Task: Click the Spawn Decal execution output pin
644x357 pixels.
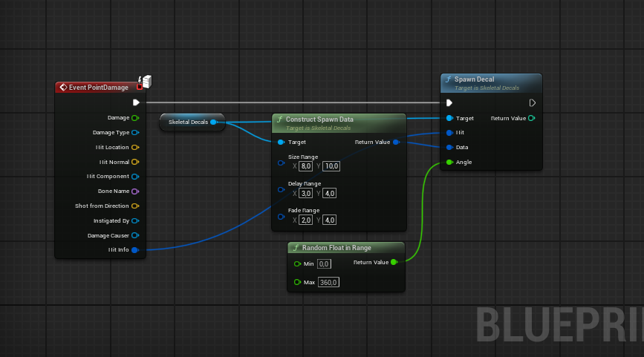Action: pyautogui.click(x=532, y=103)
